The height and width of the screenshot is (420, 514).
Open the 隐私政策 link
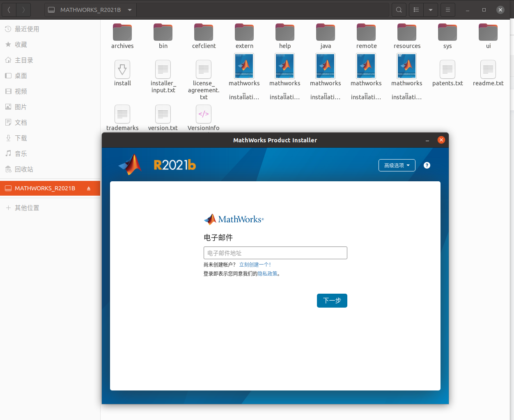[x=268, y=274]
